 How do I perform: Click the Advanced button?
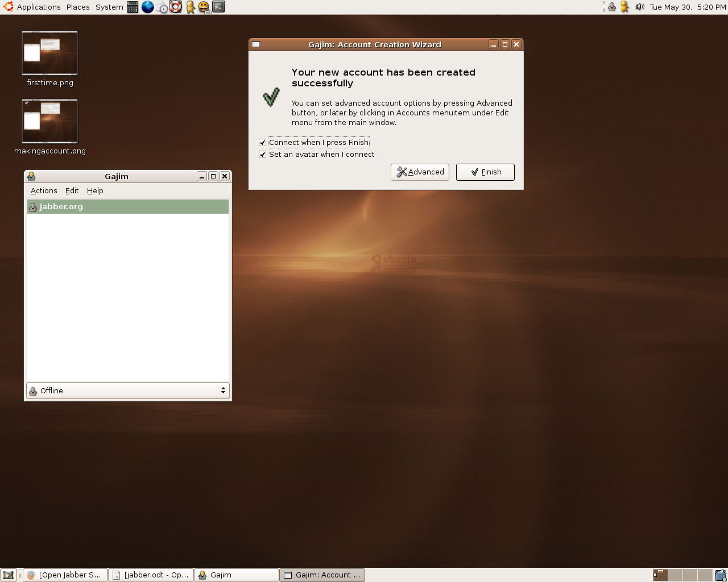420,172
